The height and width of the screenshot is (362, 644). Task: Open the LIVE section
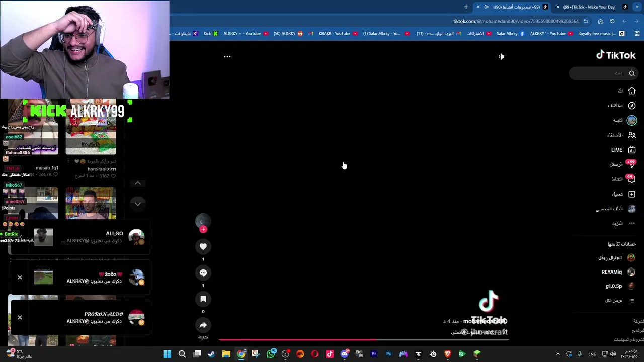[x=623, y=150]
